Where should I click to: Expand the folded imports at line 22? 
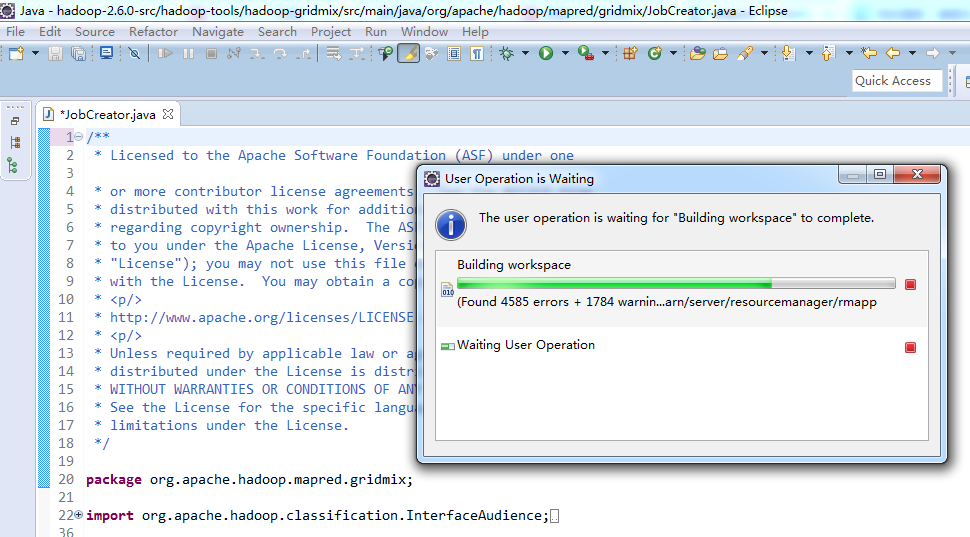coord(79,515)
